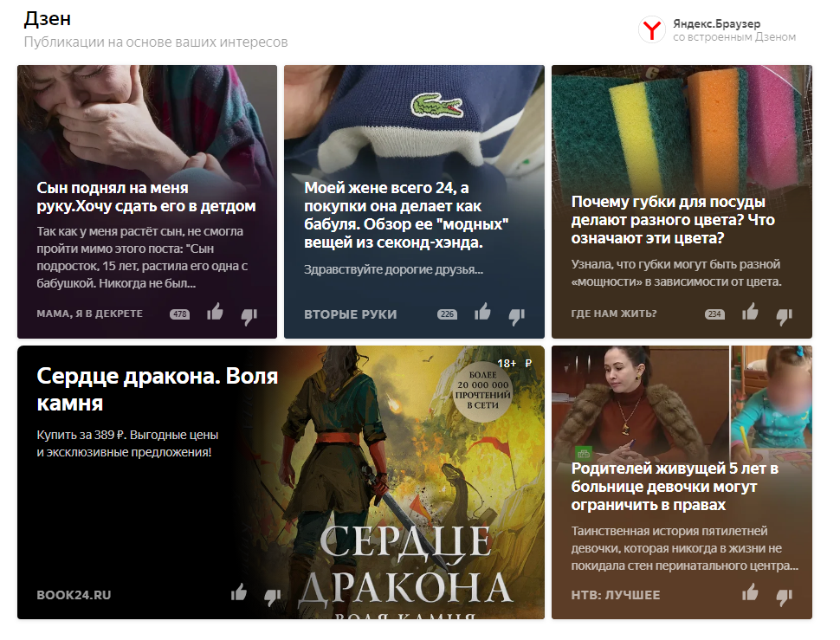The width and height of the screenshot is (840, 640).
Task: Dislike the 'Сердце дракона' book ad
Action: (273, 597)
